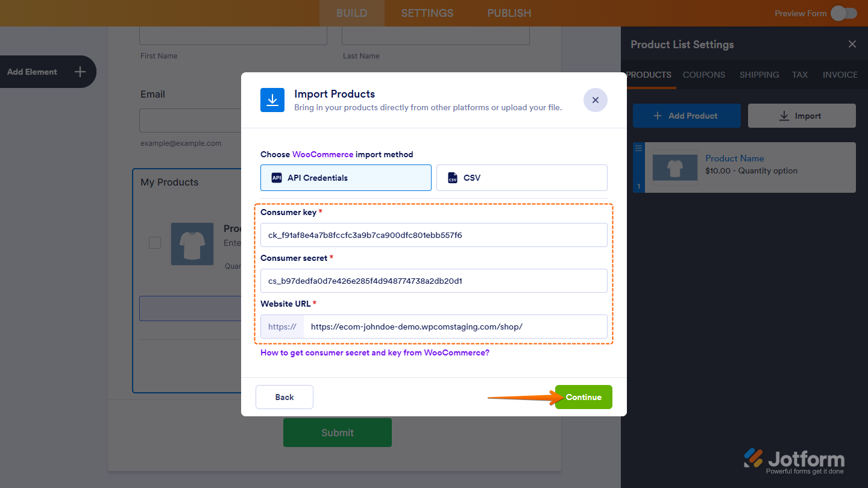Click the CSV file icon in the dialog
The height and width of the screenshot is (488, 868).
tap(454, 177)
